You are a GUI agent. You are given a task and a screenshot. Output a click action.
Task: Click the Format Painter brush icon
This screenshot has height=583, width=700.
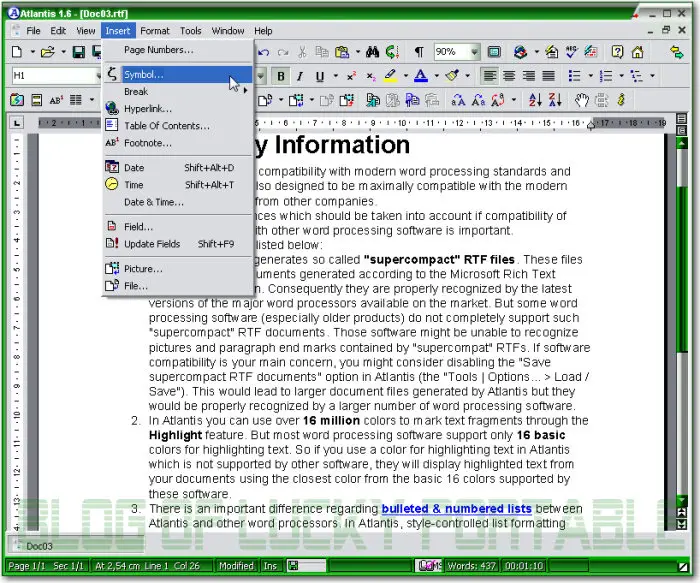(453, 76)
